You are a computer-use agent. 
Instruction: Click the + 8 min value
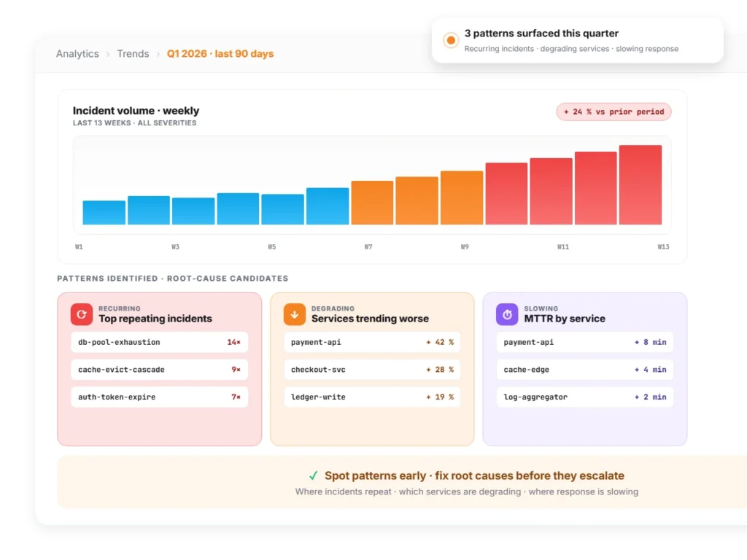[650, 343]
